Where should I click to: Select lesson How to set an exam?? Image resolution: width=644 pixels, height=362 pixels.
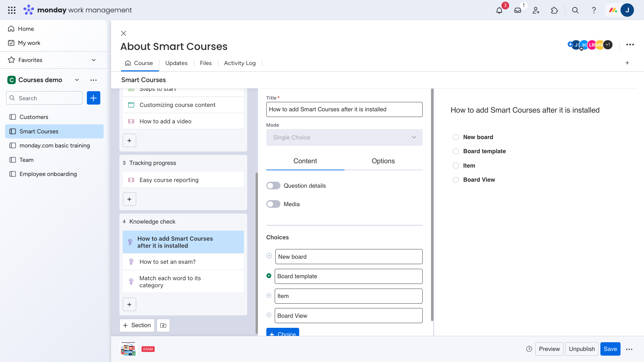(x=183, y=262)
